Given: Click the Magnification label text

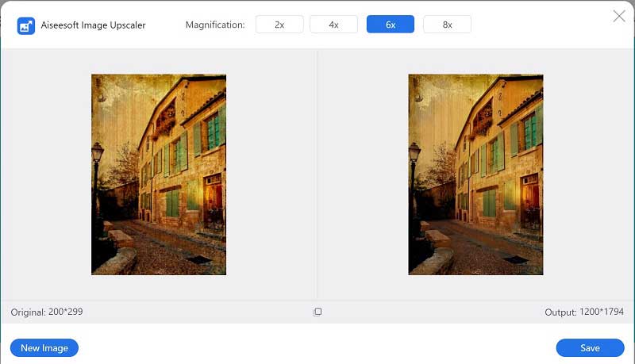Looking at the screenshot, I should 215,25.
